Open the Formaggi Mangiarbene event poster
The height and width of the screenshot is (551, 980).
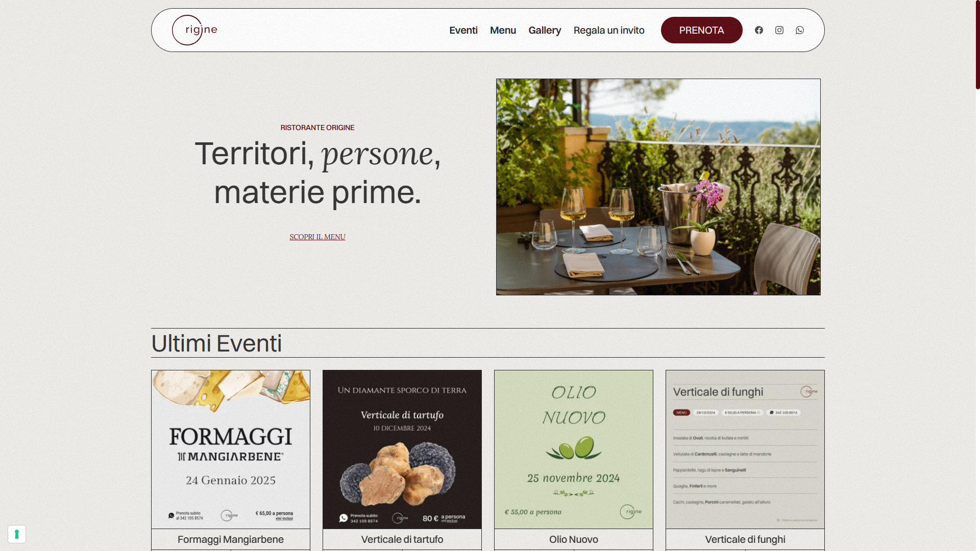pos(231,449)
